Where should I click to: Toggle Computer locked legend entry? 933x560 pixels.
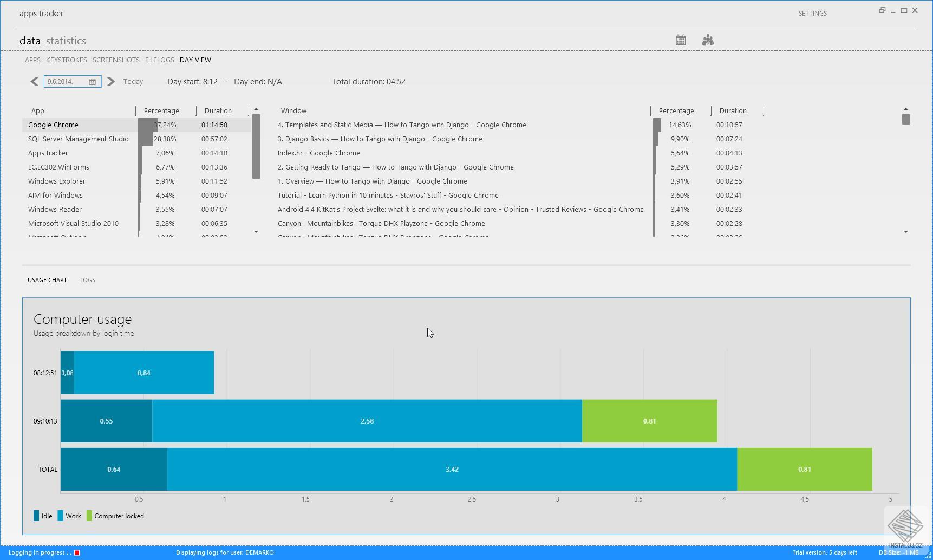click(115, 516)
